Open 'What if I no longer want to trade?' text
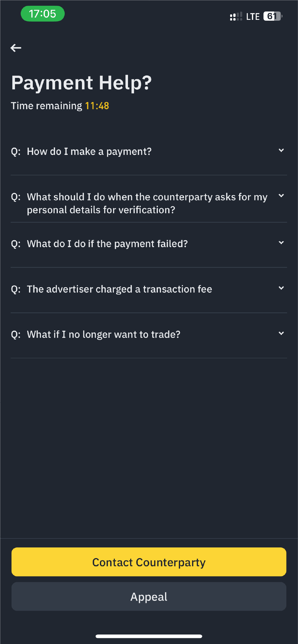This screenshot has height=644, width=298. coord(104,335)
